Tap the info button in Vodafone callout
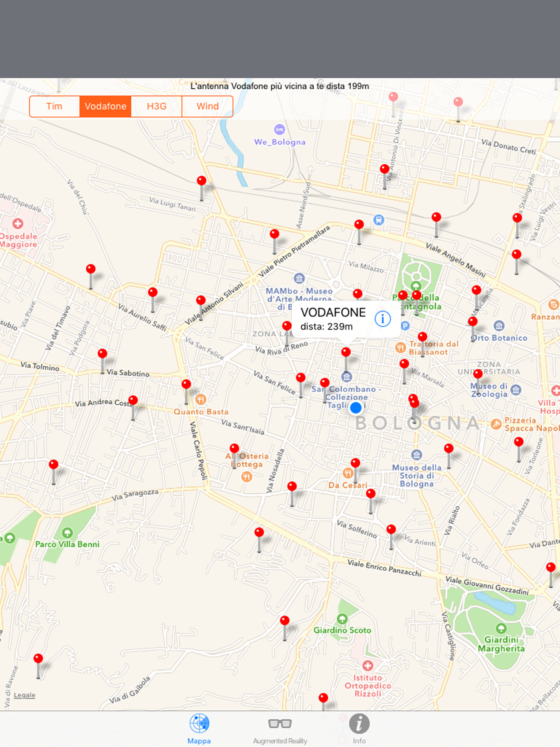560x747 pixels. coord(383,319)
